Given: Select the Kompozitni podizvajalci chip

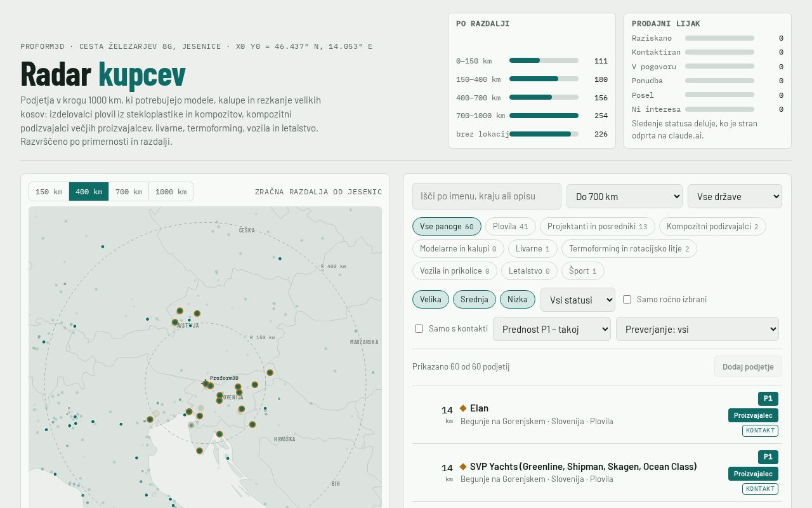Looking at the screenshot, I should [712, 227].
